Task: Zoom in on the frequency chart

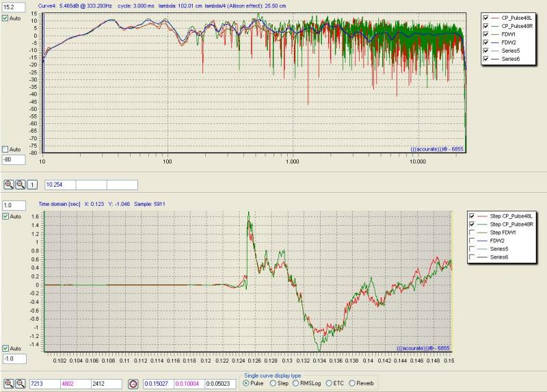Action: click(x=9, y=185)
